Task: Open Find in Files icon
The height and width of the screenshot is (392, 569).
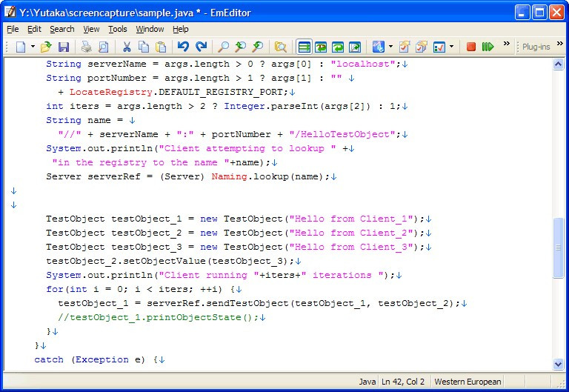Action: 281,47
